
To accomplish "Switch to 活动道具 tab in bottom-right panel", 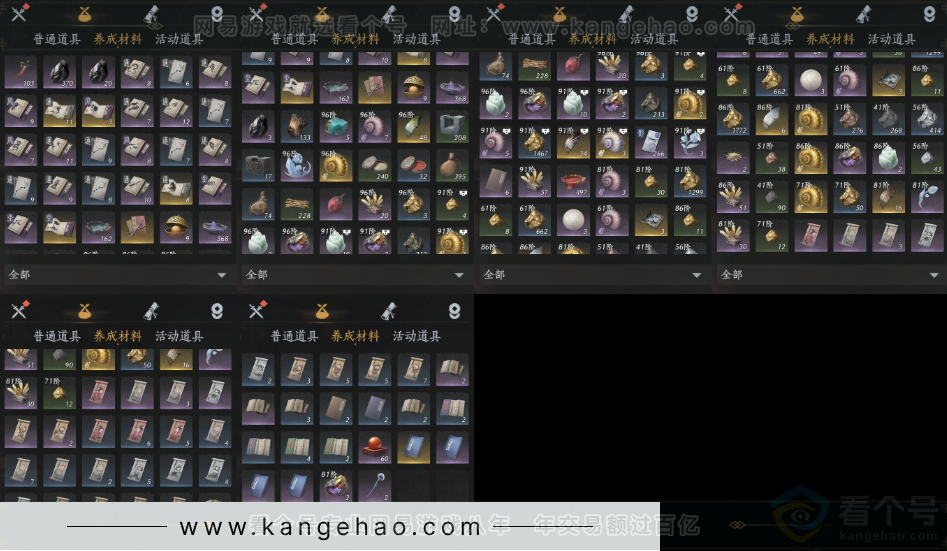I will [x=417, y=337].
